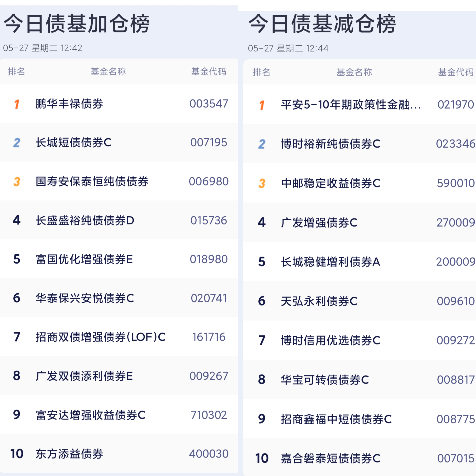Open 平安5-10年期政策性金融 fund in 减仓榜
476x476 pixels.
point(351,105)
